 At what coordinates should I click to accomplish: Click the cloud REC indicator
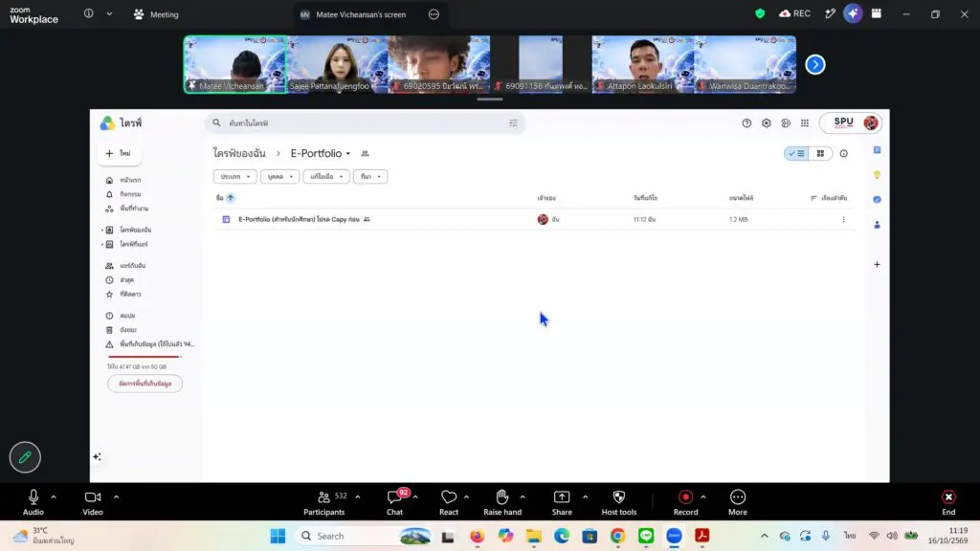coord(794,13)
